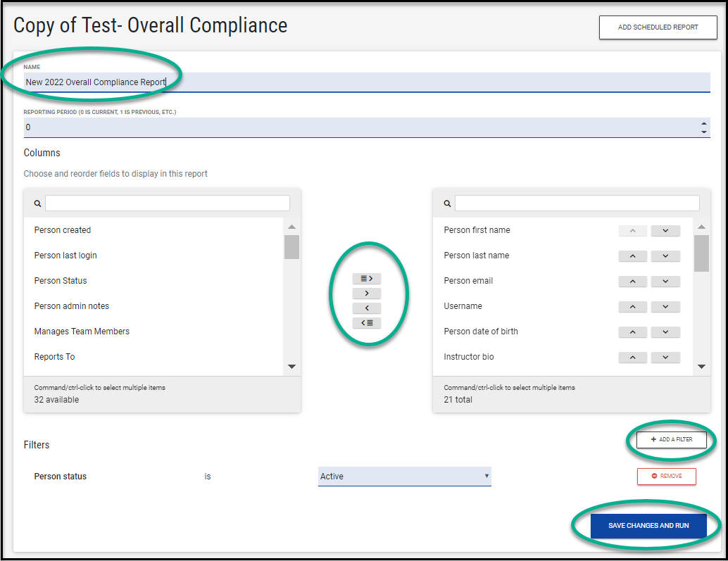728x561 pixels.
Task: Select Person created in the available fields list
Action: tap(62, 229)
